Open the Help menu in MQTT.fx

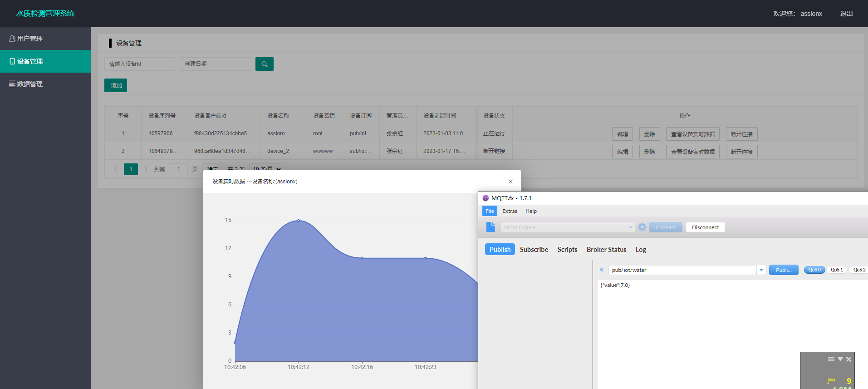531,211
